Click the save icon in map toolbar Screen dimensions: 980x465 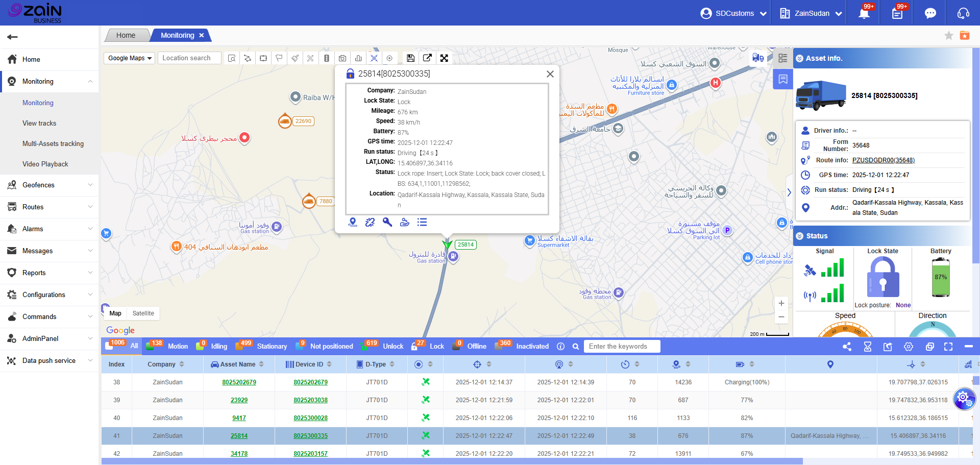click(x=410, y=58)
